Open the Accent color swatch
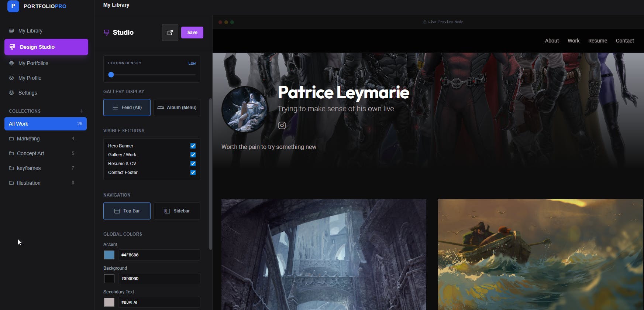 pyautogui.click(x=109, y=255)
